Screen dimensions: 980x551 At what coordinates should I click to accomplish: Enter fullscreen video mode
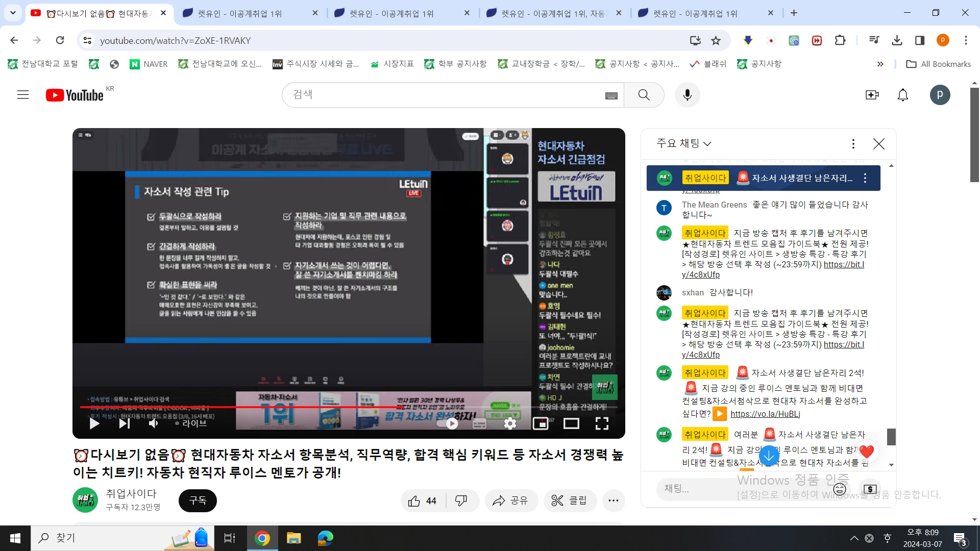point(602,423)
